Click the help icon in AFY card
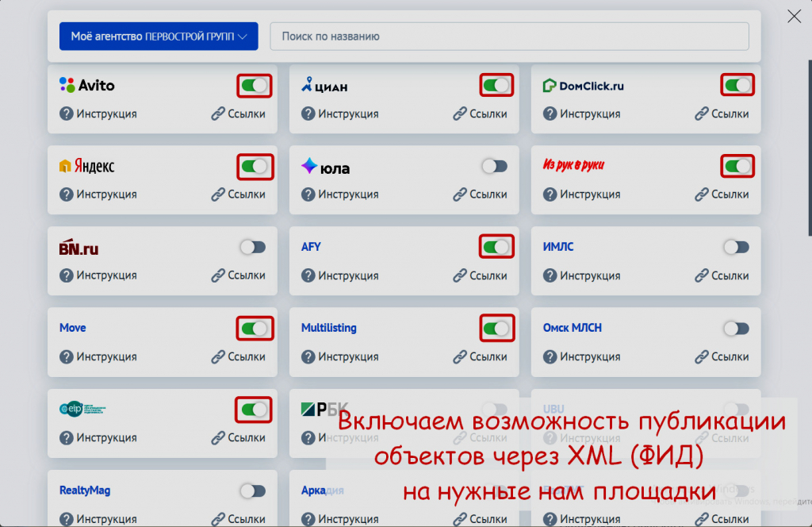The width and height of the screenshot is (812, 527). pyautogui.click(x=308, y=275)
